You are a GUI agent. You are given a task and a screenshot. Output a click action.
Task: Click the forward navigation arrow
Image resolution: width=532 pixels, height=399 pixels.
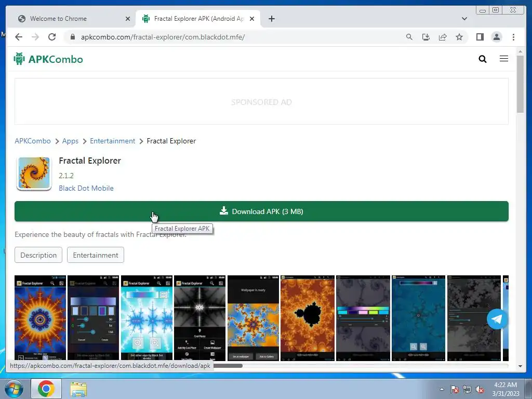pos(35,37)
